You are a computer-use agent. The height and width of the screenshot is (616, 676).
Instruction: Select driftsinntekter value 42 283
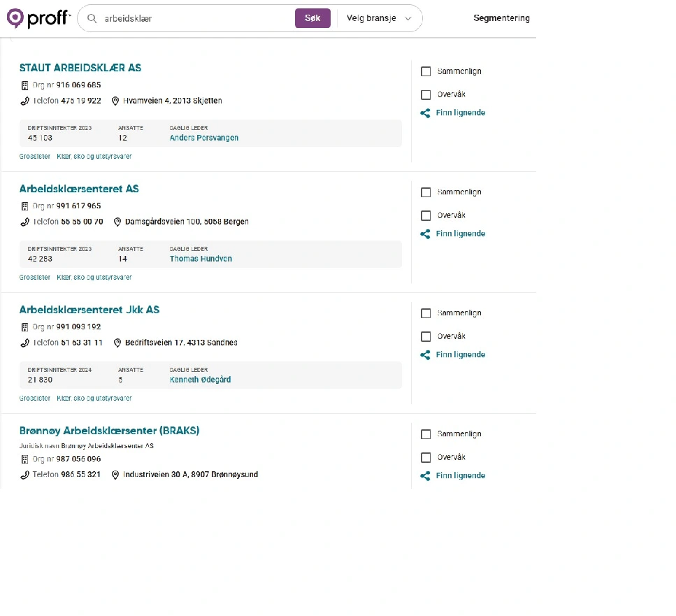40,259
